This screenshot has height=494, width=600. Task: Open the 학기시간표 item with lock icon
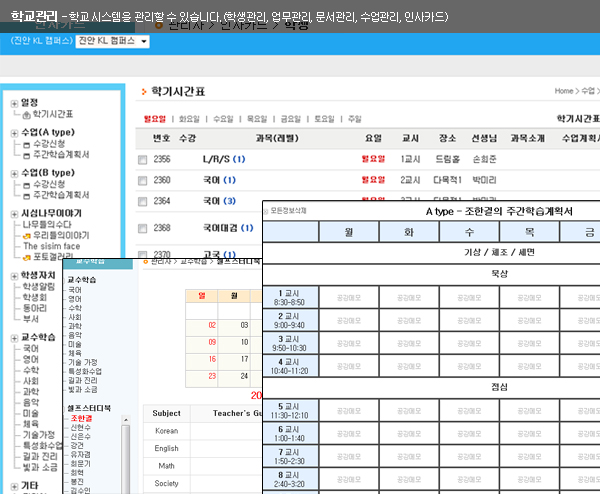26,115
